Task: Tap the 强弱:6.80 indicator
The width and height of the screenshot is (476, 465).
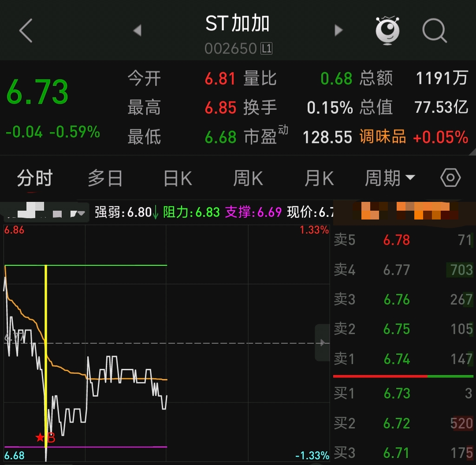Action: tap(126, 212)
